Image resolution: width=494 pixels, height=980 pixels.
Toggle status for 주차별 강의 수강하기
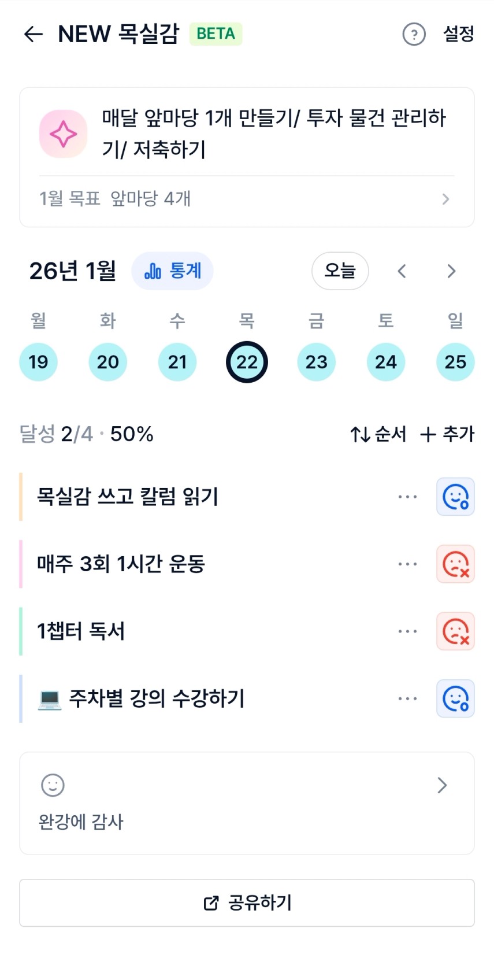[455, 698]
